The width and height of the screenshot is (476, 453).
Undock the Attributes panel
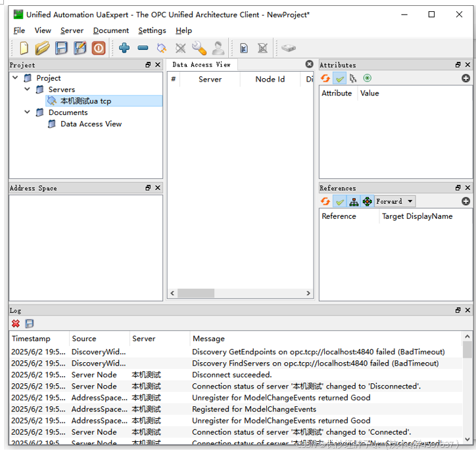click(458, 64)
